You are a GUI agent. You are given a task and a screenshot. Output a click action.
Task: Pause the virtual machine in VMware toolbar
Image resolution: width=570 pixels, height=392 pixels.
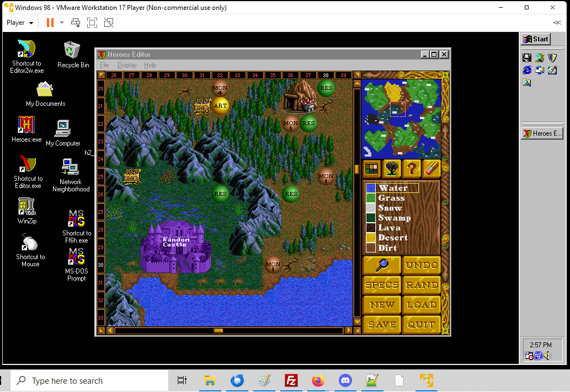click(x=50, y=23)
